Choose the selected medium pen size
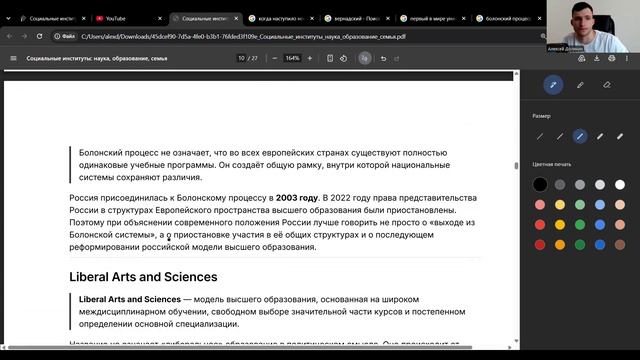Image resolution: width=640 pixels, height=360 pixels. click(x=580, y=136)
